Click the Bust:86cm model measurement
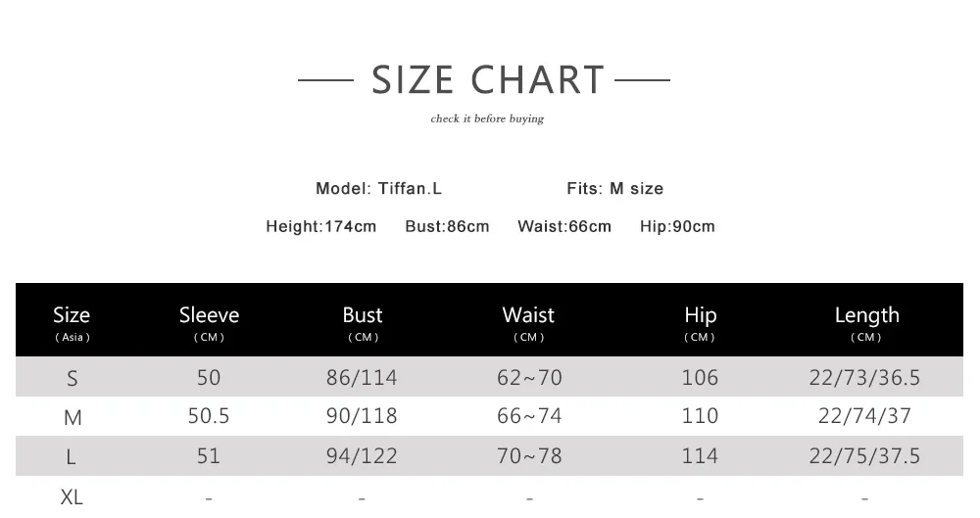The width and height of the screenshot is (980, 518). pos(447,227)
